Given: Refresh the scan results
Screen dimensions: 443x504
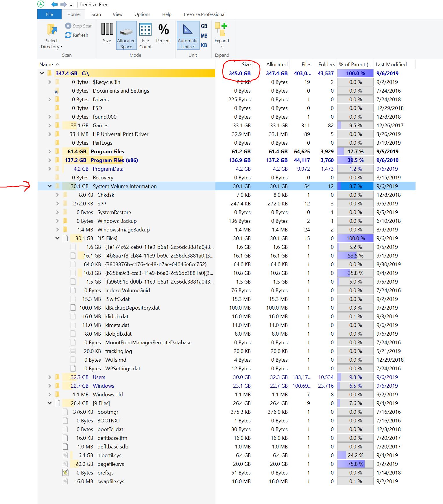Looking at the screenshot, I should point(77,35).
